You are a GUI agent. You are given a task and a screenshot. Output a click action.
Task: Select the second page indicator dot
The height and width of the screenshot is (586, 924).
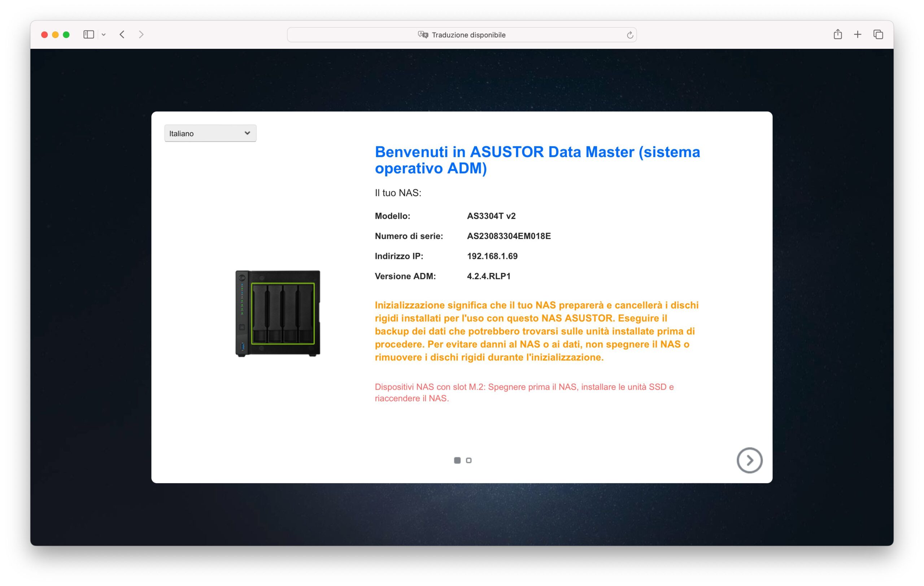coord(468,460)
